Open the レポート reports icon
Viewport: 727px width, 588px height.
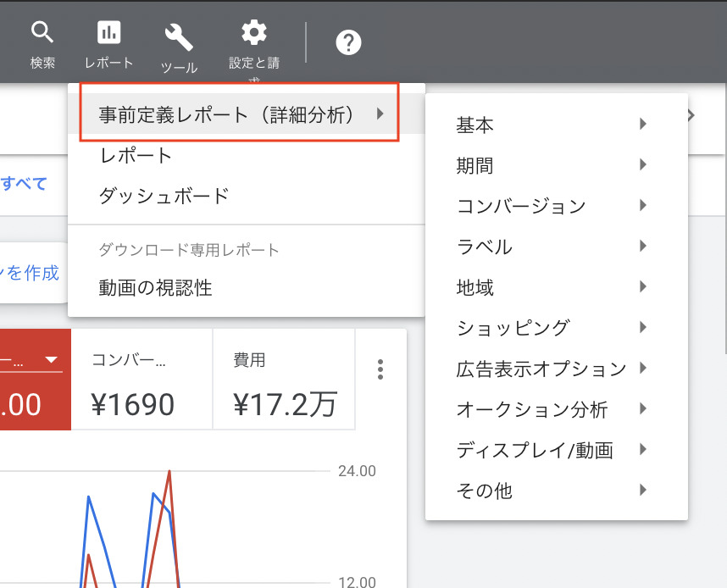(108, 34)
